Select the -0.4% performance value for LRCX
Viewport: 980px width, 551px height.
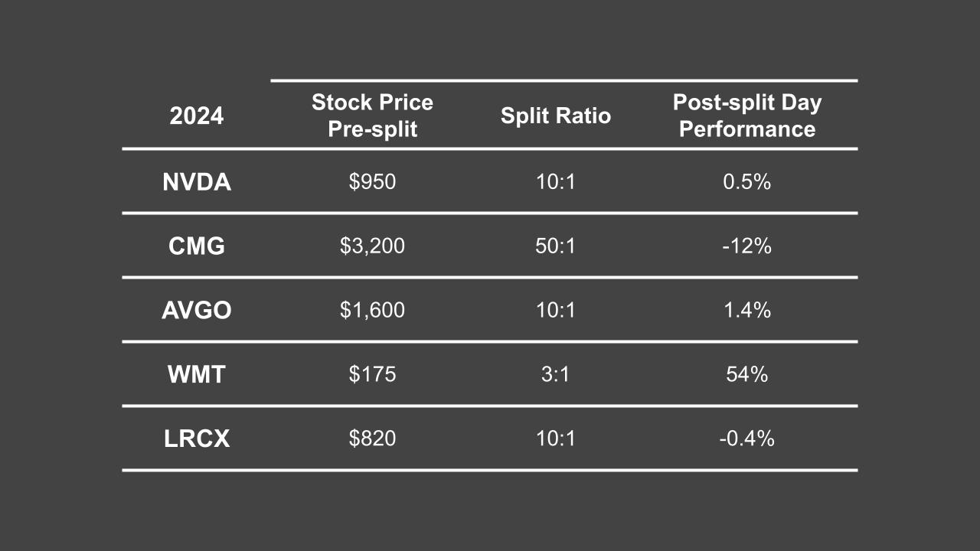746,439
